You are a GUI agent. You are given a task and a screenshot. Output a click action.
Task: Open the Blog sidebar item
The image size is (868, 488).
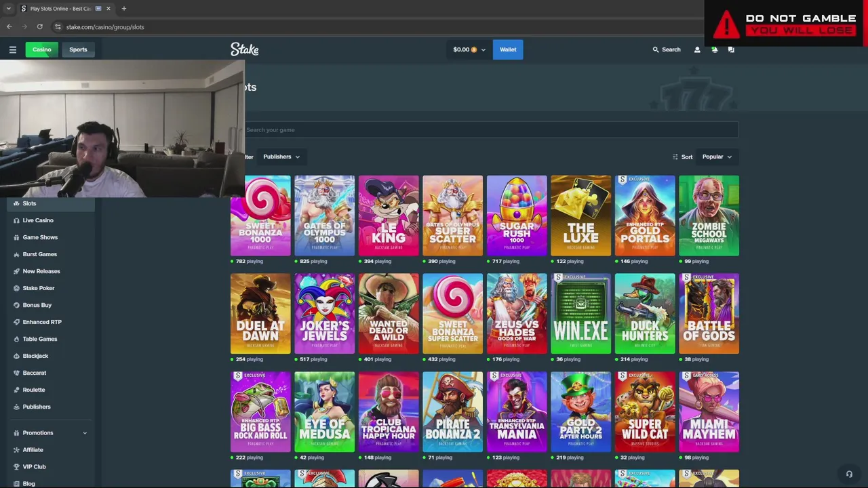pyautogui.click(x=28, y=483)
